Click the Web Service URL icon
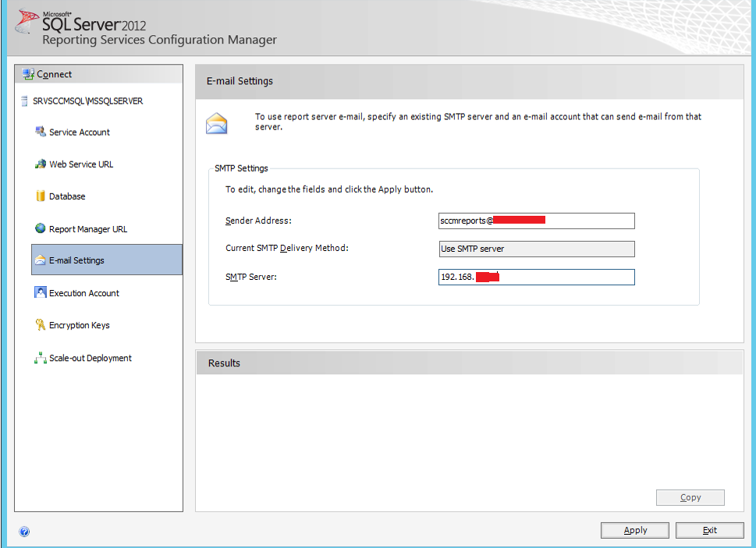 pyautogui.click(x=41, y=164)
